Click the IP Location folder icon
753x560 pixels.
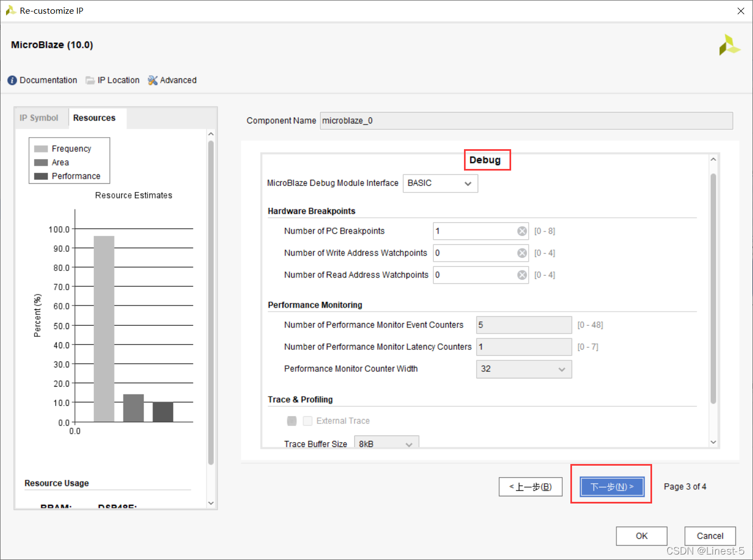90,81
